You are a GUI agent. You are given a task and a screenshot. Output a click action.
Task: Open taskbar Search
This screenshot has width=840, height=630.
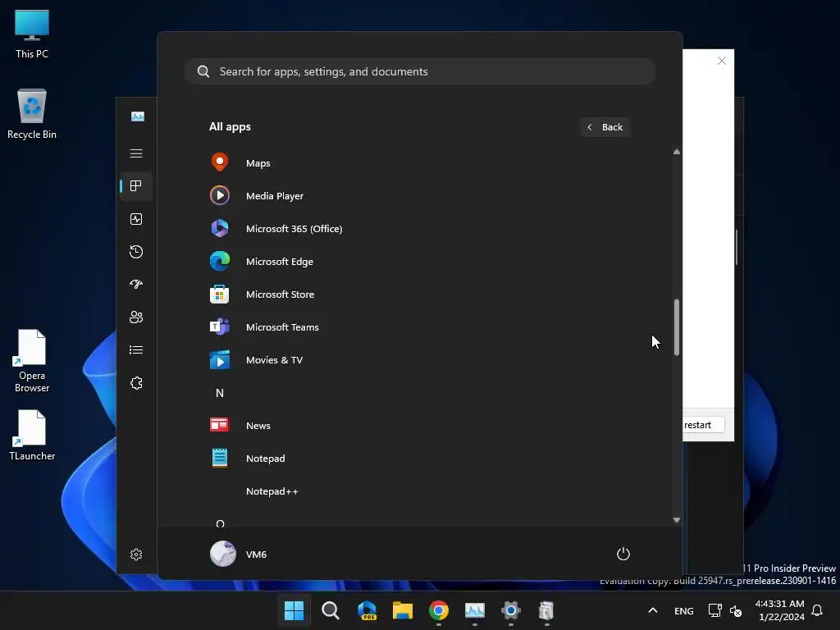tap(330, 610)
